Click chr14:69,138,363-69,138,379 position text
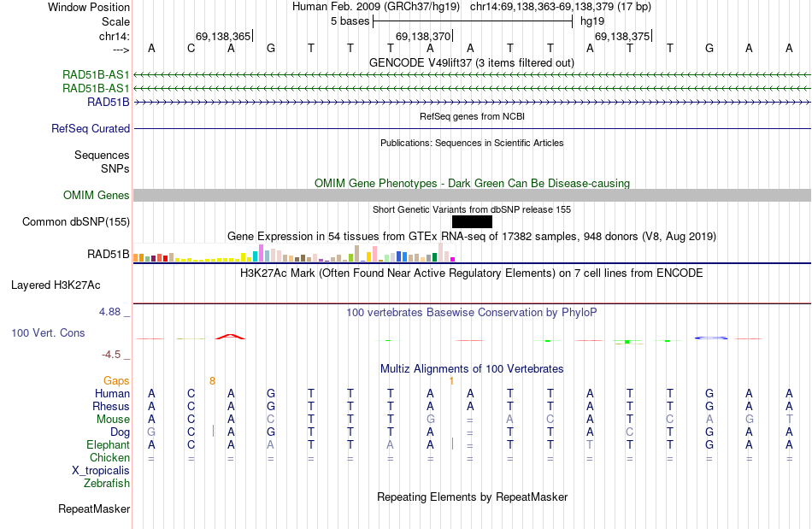The height and width of the screenshot is (529, 812). [x=561, y=7]
